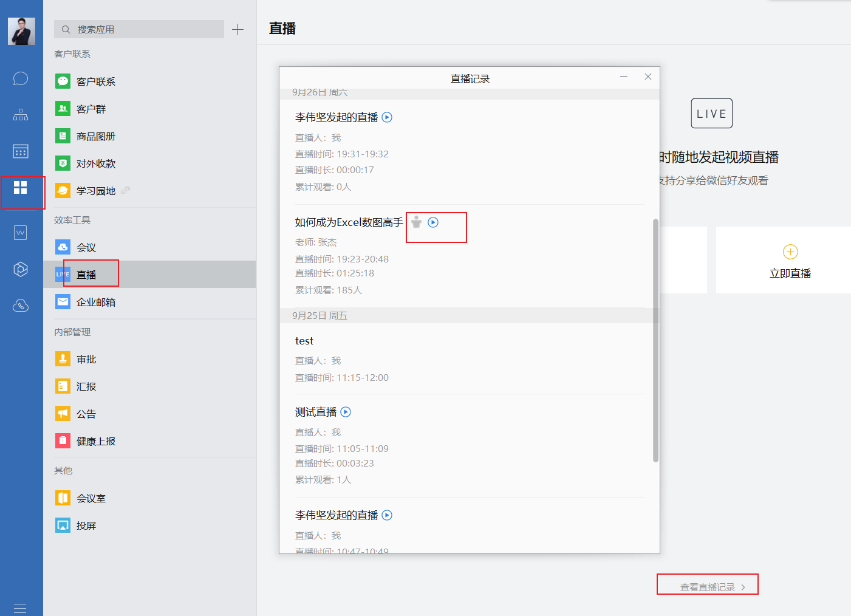The image size is (851, 616).
Task: Play replay of 如何成为Excel数图高手 broadcast
Action: click(433, 222)
